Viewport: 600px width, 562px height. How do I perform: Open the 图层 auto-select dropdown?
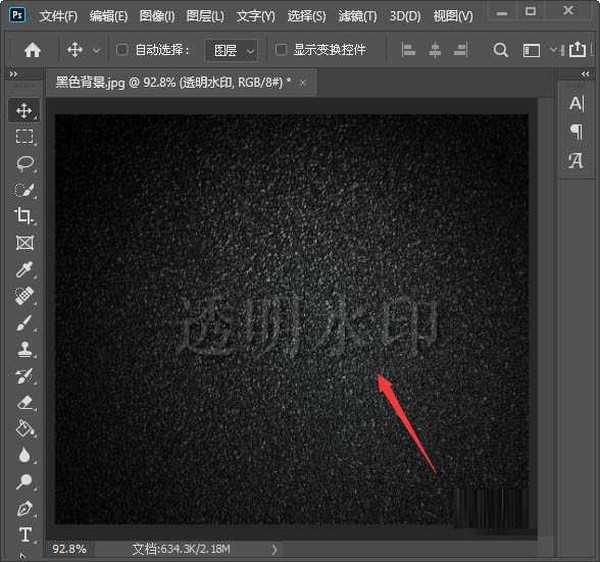231,50
